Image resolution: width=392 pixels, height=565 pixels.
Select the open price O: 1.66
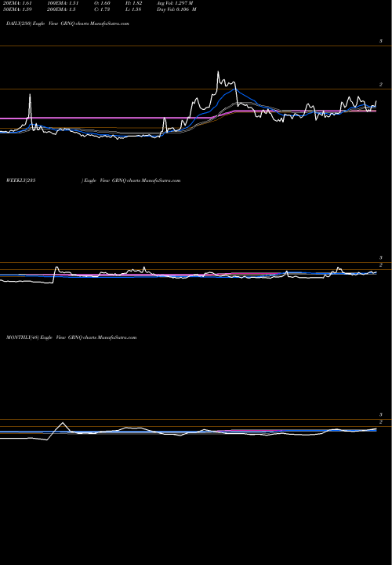click(x=102, y=3)
